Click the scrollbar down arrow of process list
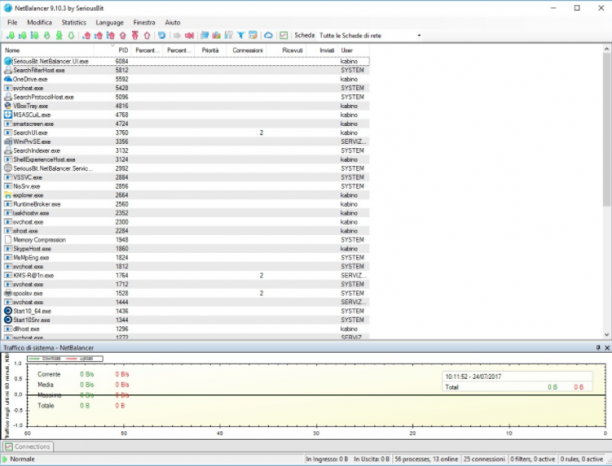 point(607,334)
